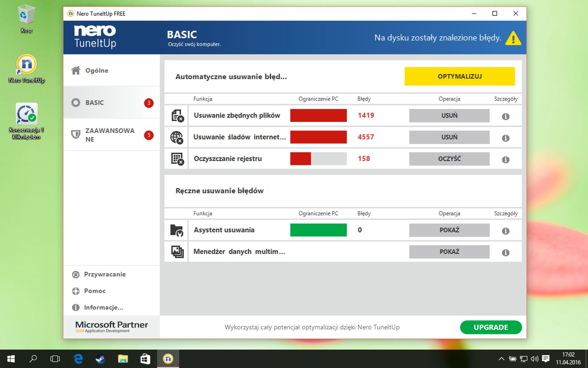The image size is (588, 368).
Task: Click error count 158
Action: (x=364, y=159)
